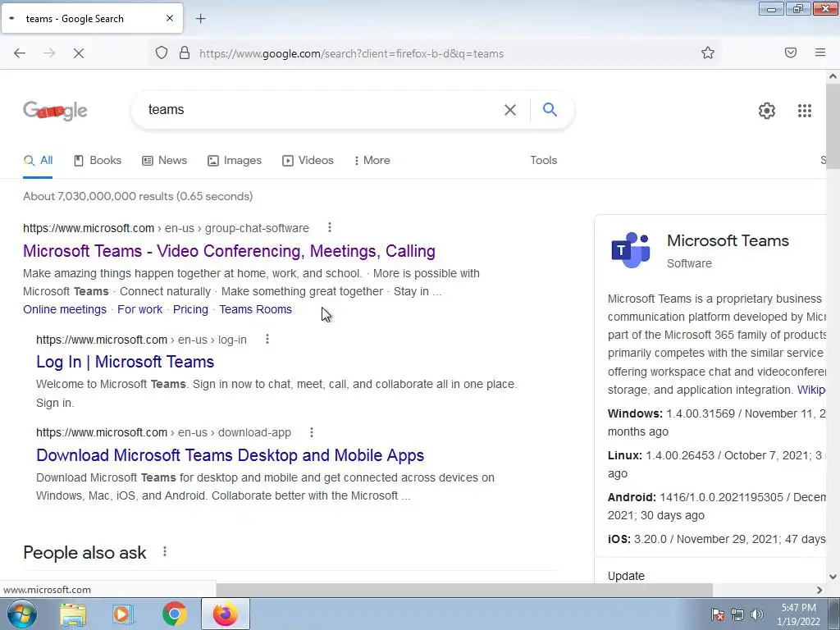The width and height of the screenshot is (840, 630).
Task: Clear the search box with the X icon
Action: pyautogui.click(x=510, y=110)
